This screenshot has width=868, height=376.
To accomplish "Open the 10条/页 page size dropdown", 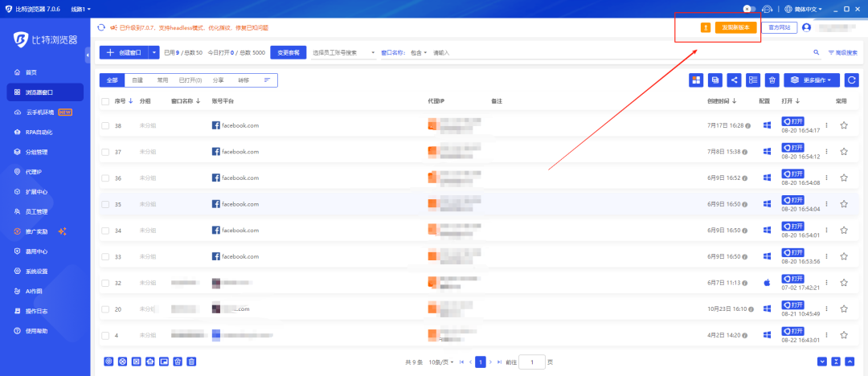I will tap(441, 362).
